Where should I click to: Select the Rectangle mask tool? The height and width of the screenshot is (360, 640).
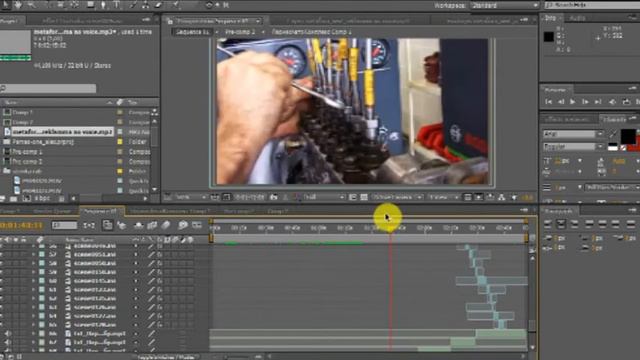click(x=91, y=5)
